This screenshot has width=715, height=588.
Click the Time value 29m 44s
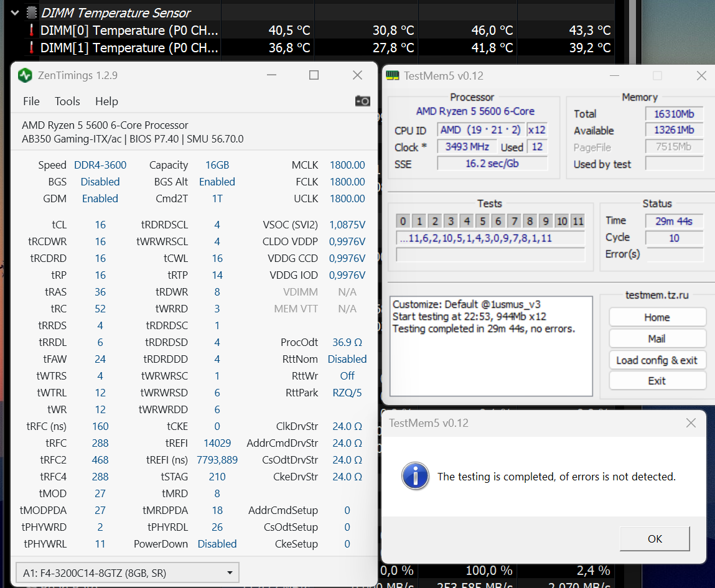(x=674, y=221)
